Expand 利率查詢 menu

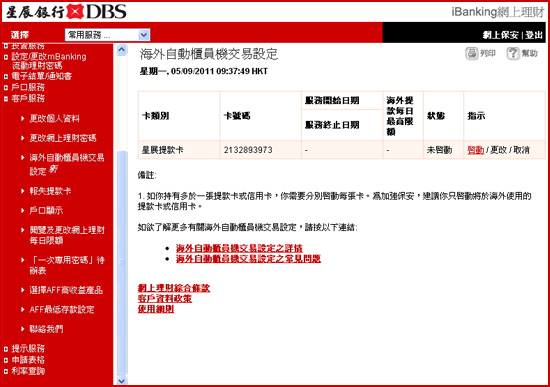pos(24,371)
